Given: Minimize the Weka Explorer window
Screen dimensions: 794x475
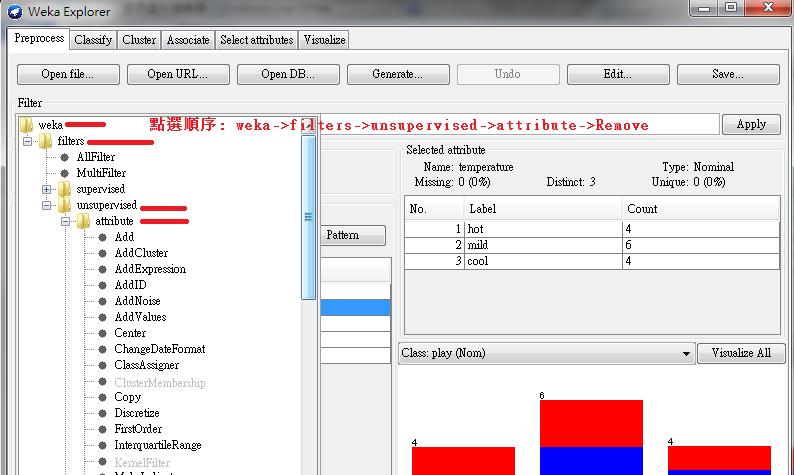Looking at the screenshot, I should tap(704, 8).
